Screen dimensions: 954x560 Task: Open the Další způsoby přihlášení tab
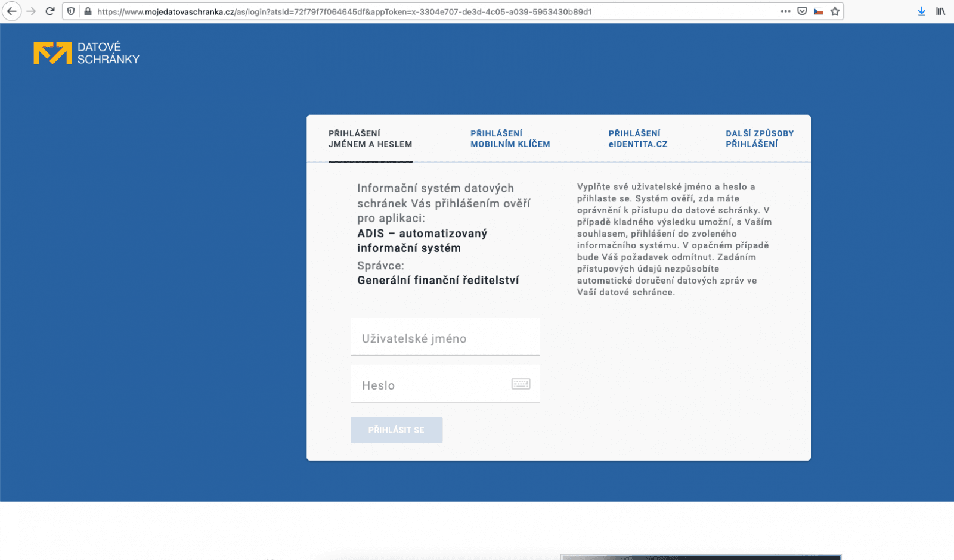(x=760, y=139)
